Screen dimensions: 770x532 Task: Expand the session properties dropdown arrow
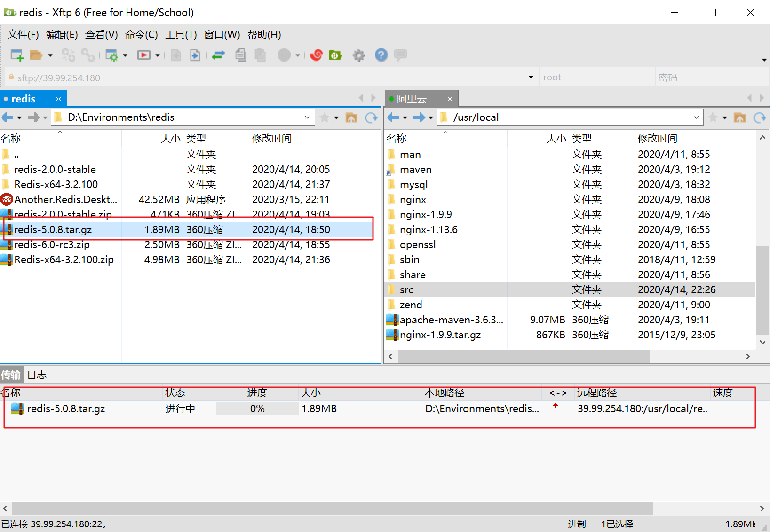pos(125,55)
